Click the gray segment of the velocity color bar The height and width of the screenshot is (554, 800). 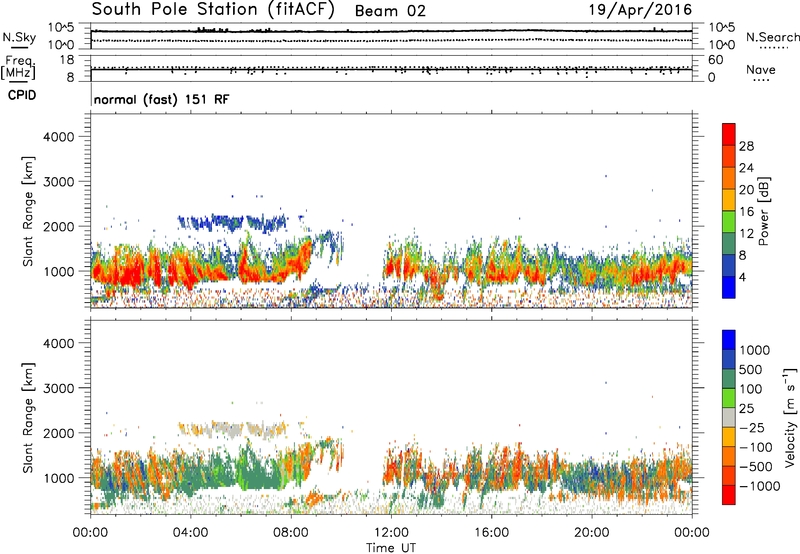(729, 418)
